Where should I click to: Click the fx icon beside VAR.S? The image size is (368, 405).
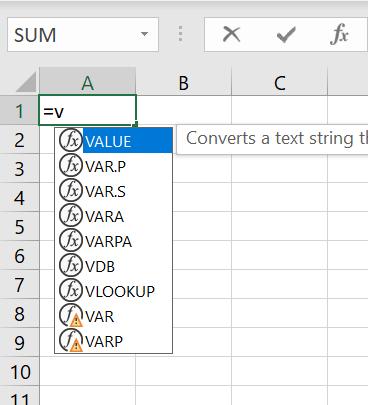pyautogui.click(x=71, y=190)
